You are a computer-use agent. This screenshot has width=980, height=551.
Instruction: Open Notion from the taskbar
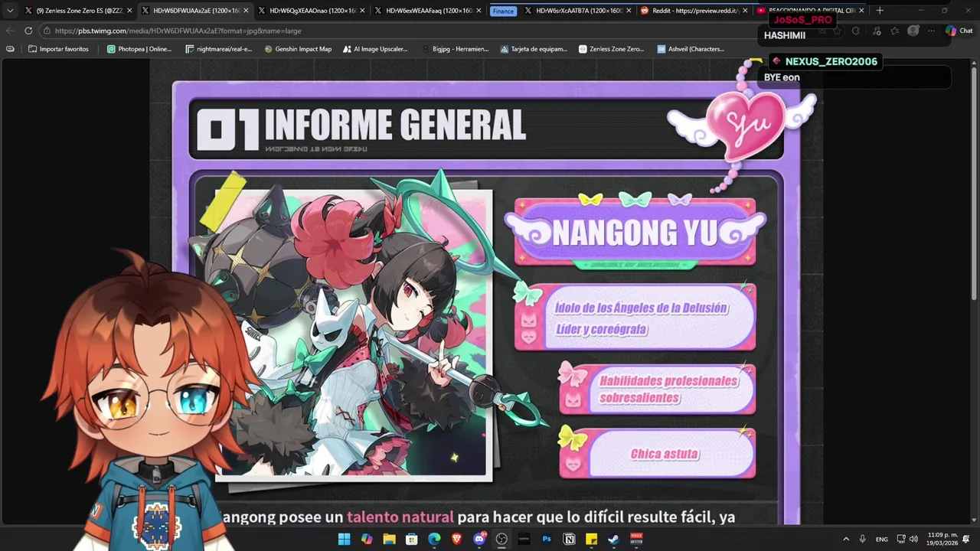tap(569, 539)
